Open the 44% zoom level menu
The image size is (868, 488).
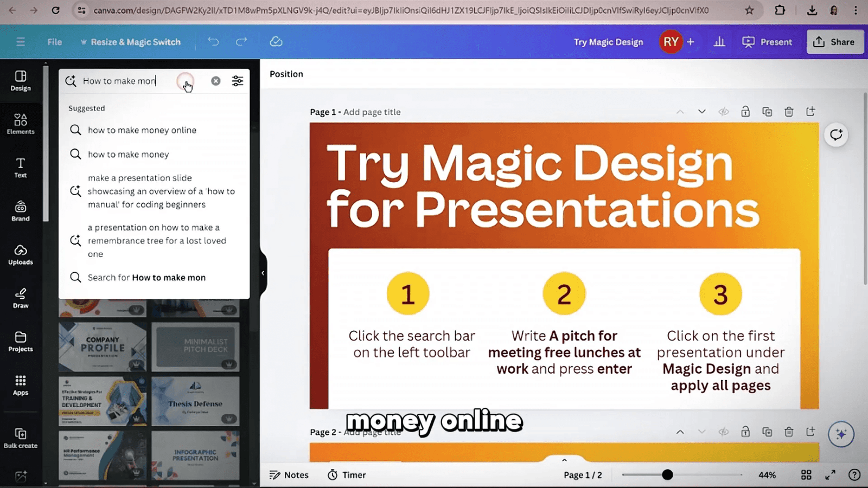[767, 475]
